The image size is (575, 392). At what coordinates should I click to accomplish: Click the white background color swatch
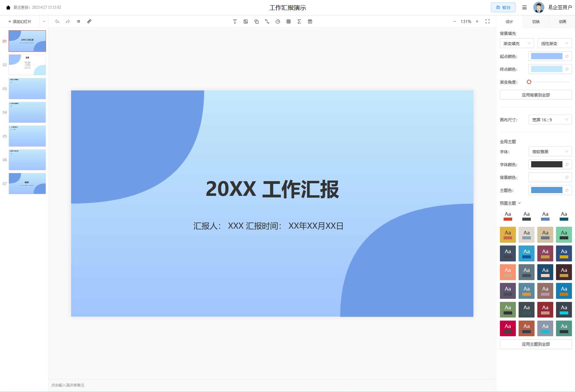click(546, 177)
